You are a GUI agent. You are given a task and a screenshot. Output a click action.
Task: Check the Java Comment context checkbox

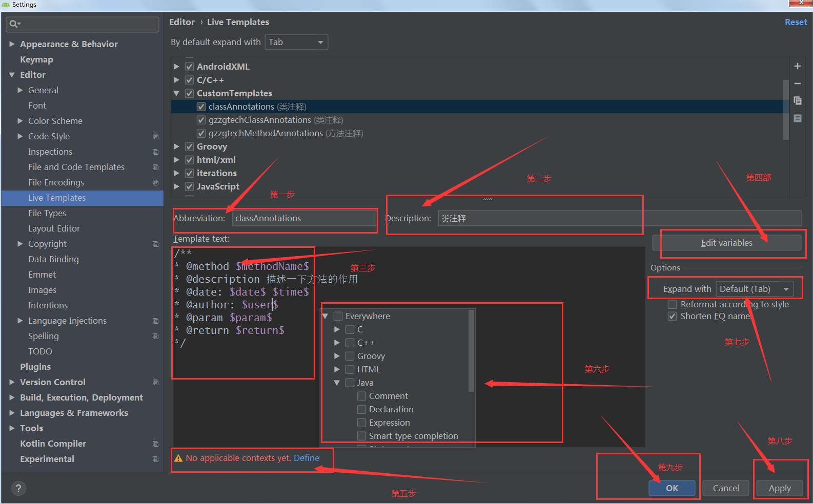(361, 396)
